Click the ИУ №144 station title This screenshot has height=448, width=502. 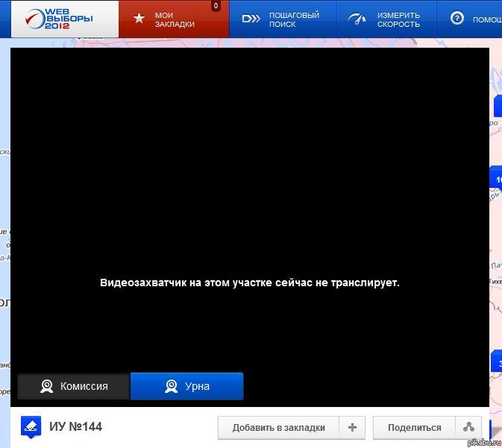pos(75,426)
